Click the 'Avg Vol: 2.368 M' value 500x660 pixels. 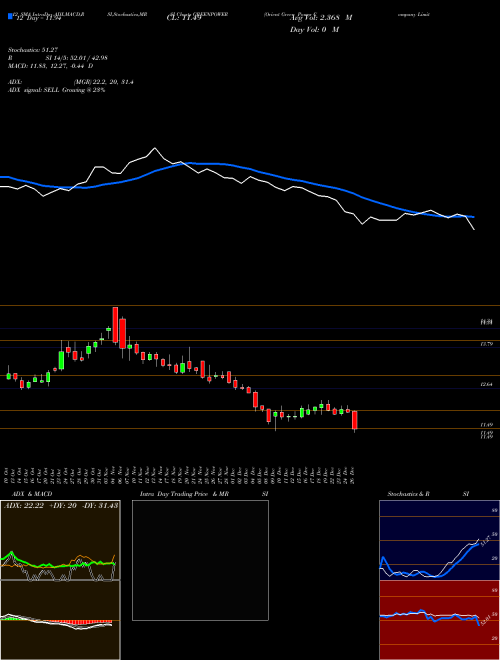[x=321, y=18]
